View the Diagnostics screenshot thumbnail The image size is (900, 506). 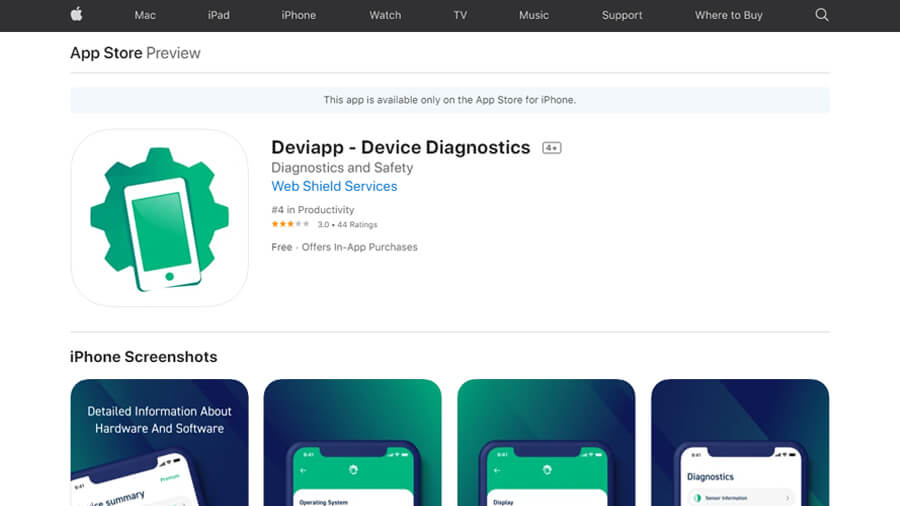pyautogui.click(x=740, y=442)
